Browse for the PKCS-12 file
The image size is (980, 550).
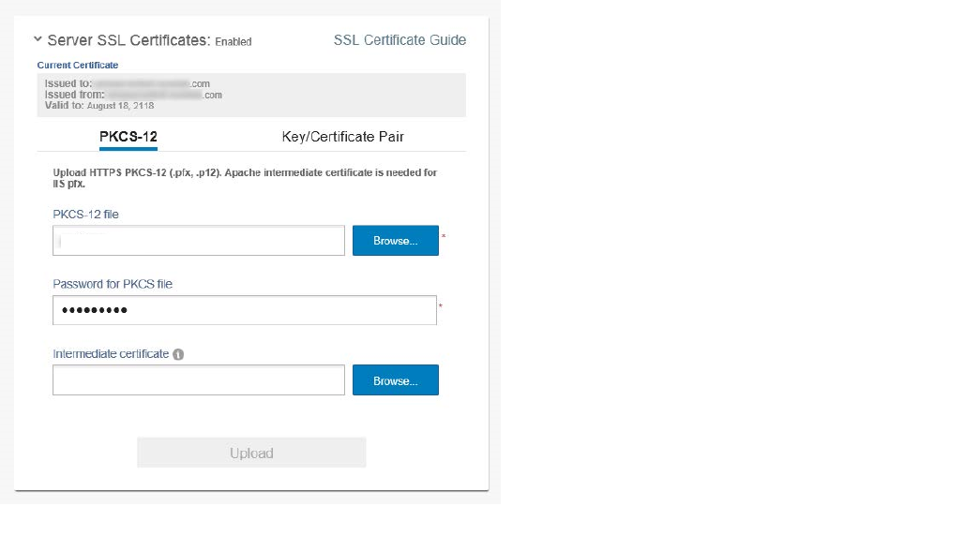[396, 241]
